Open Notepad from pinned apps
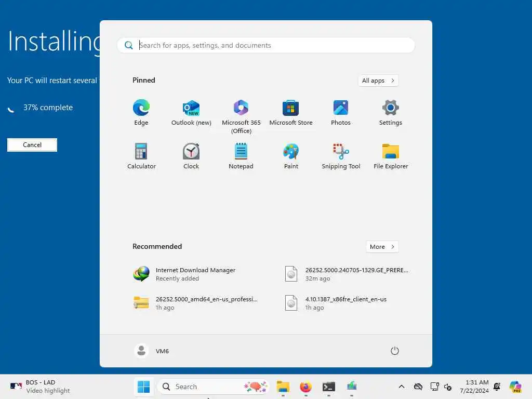Viewport: 532px width, 399px height. click(x=241, y=156)
